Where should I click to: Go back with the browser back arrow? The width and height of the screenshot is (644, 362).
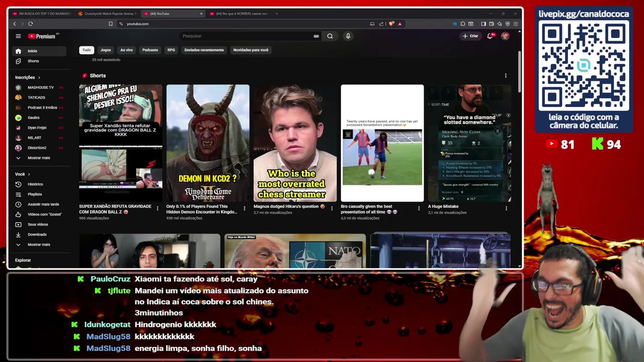tap(15, 24)
